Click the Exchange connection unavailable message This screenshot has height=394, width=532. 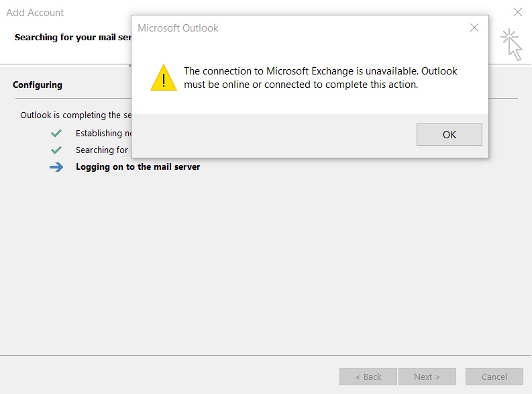click(x=320, y=78)
